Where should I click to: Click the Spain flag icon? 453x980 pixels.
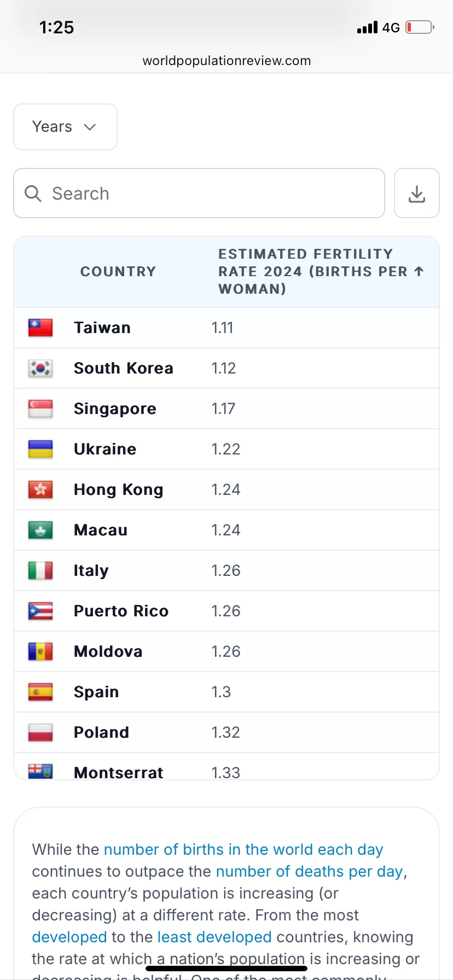tap(40, 692)
